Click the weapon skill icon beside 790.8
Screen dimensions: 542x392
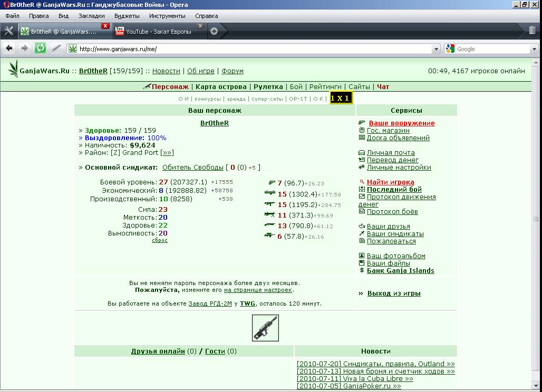click(x=269, y=225)
